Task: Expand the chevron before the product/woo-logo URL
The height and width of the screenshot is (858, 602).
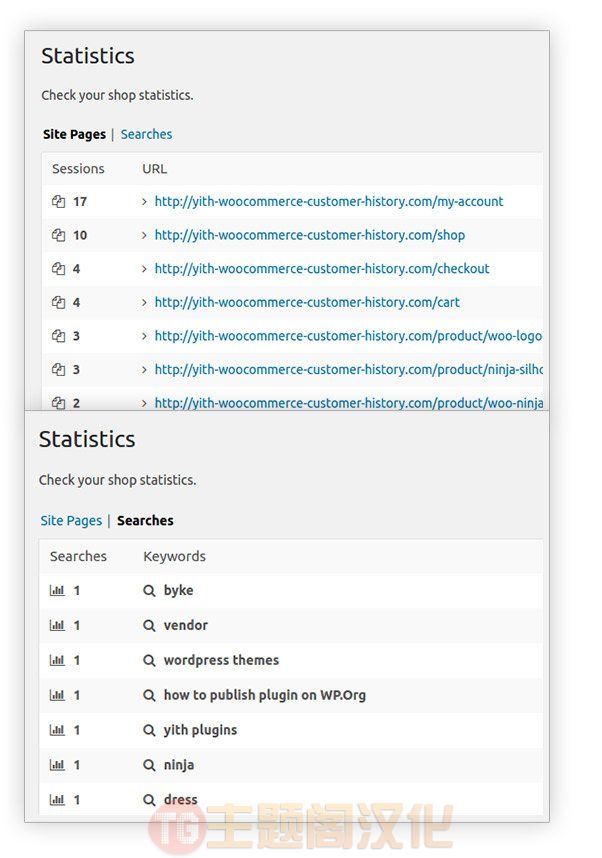Action: click(x=144, y=336)
